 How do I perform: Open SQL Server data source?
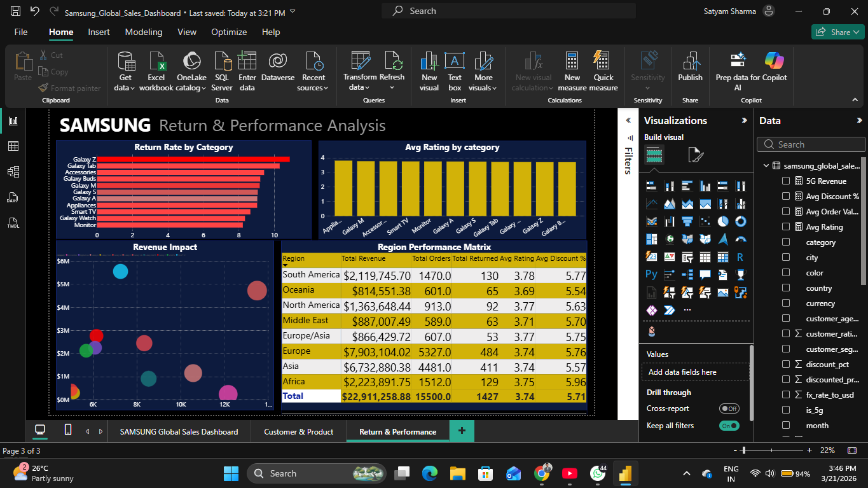[222, 71]
